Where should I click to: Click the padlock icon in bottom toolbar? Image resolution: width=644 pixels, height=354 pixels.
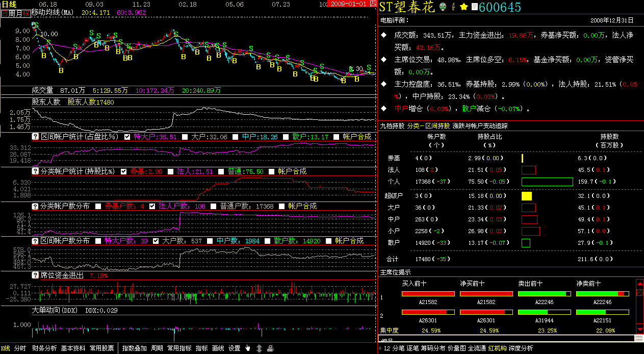[x=270, y=348]
